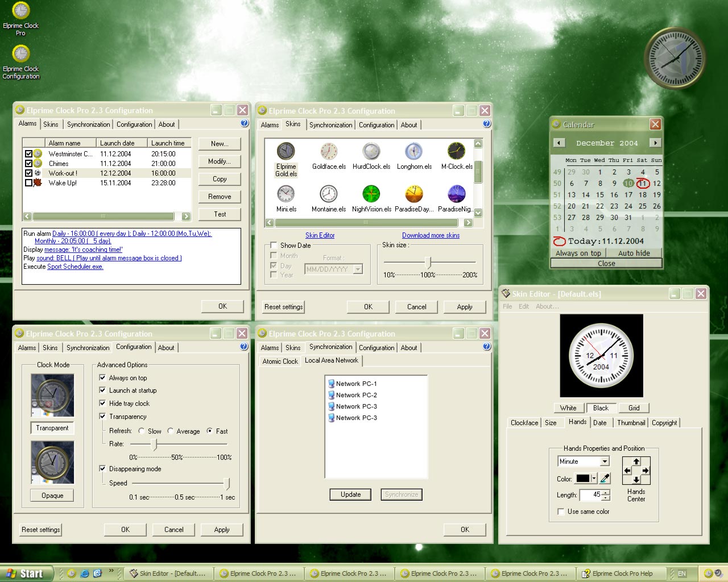Open the Elprime Clock Configuration desktop icon
Image resolution: width=728 pixels, height=582 pixels.
(21, 53)
